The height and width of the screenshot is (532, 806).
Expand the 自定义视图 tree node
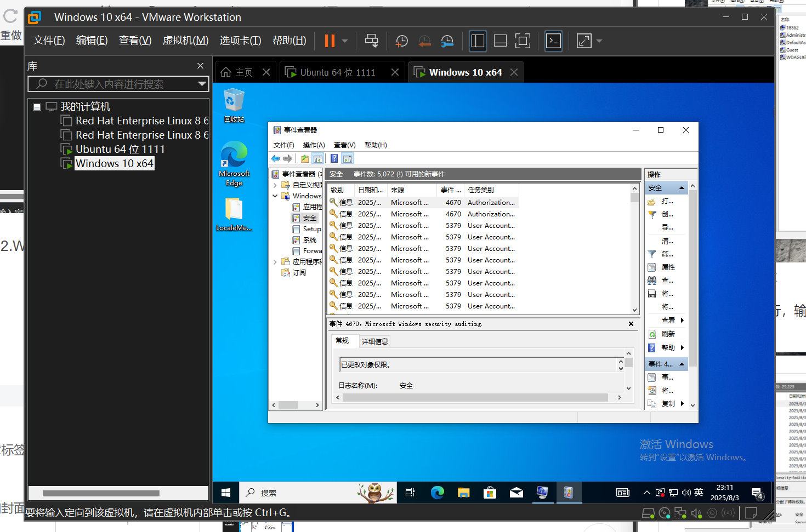click(275, 185)
